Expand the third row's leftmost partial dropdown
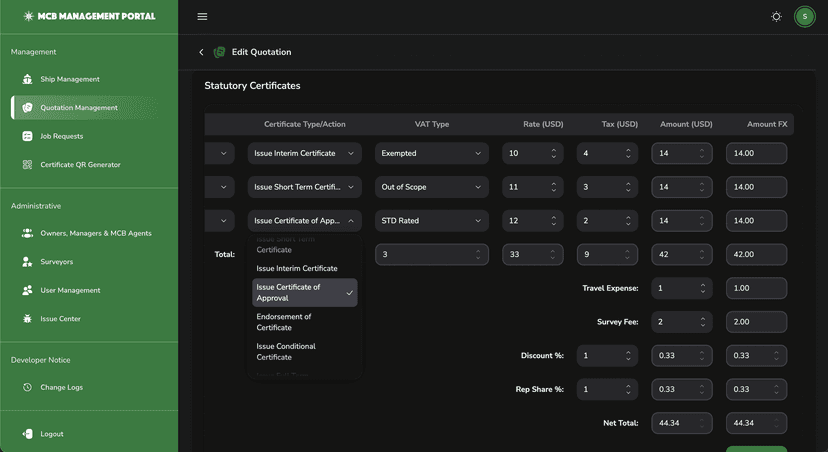The width and height of the screenshot is (828, 452). click(x=220, y=221)
